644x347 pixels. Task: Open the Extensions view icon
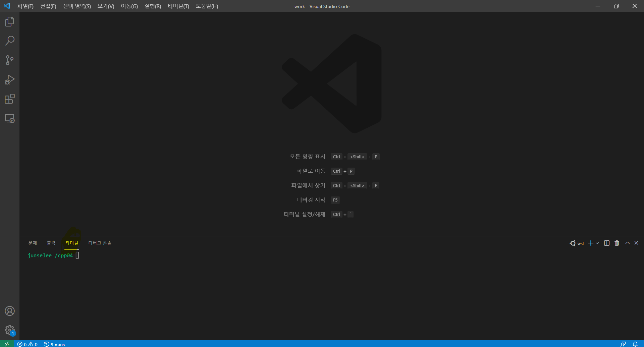click(10, 99)
